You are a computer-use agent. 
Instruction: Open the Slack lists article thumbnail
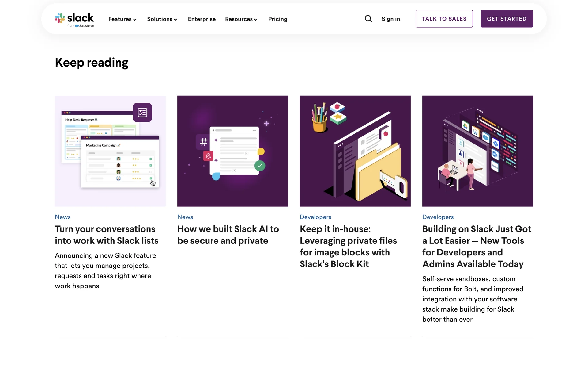[x=110, y=151]
